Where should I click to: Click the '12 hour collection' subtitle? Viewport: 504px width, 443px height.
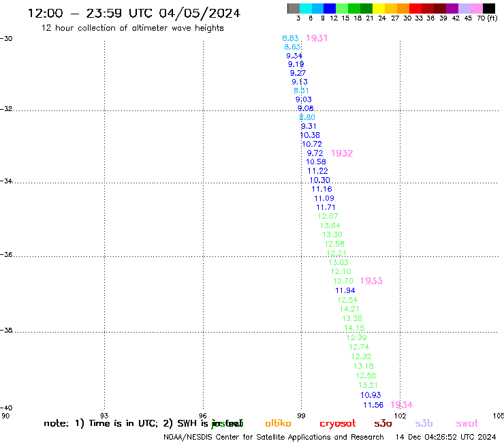point(132,28)
